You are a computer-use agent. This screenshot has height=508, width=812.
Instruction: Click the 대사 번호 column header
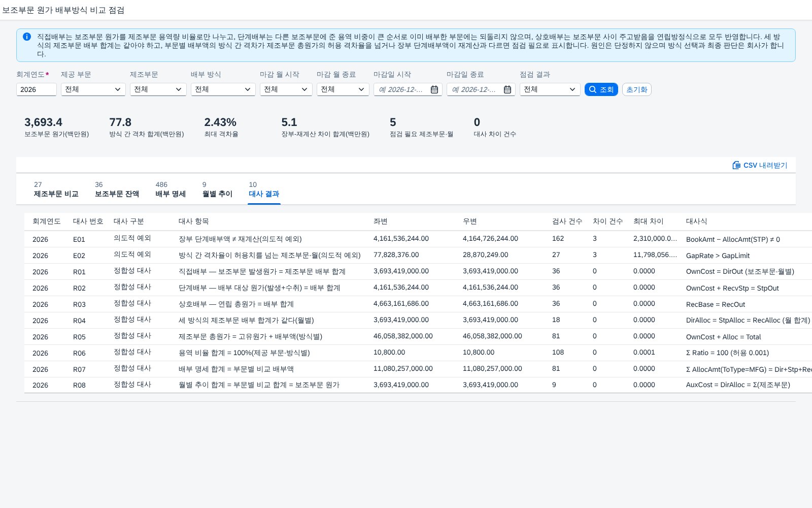(88, 221)
